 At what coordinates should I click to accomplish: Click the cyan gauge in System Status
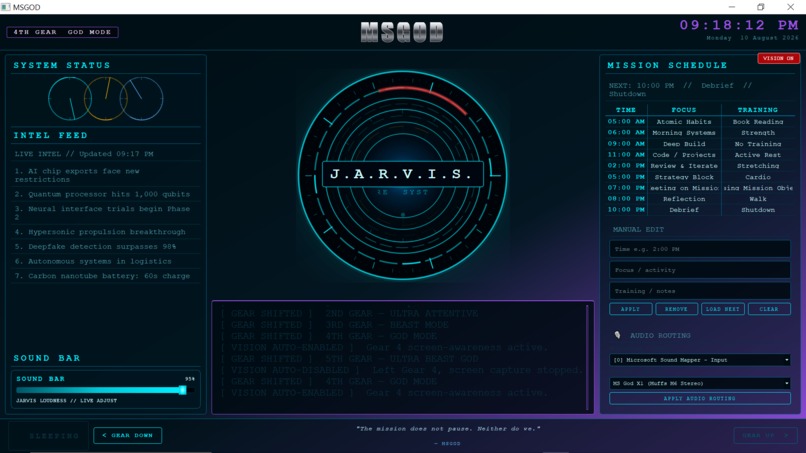point(69,99)
